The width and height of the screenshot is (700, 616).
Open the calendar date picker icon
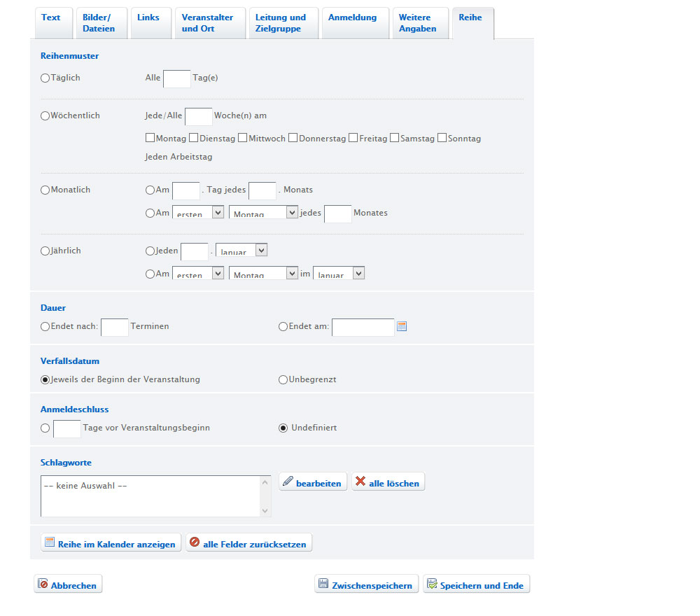click(x=402, y=326)
